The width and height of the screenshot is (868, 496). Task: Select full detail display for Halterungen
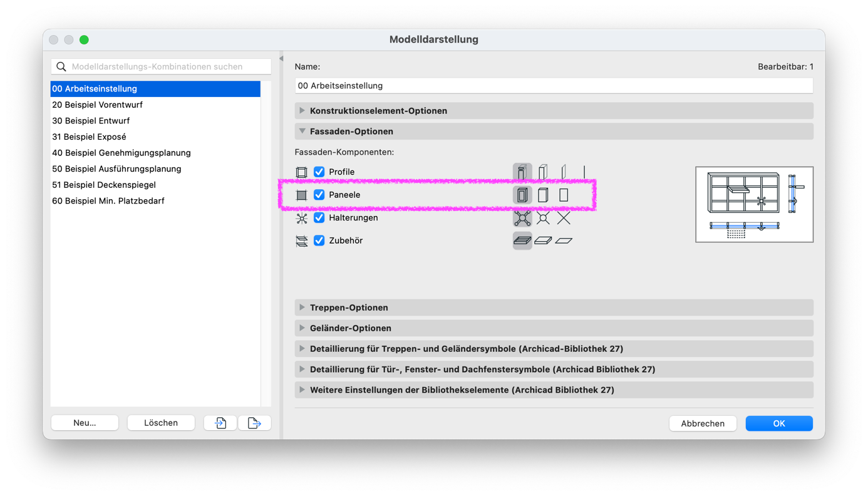pos(522,218)
